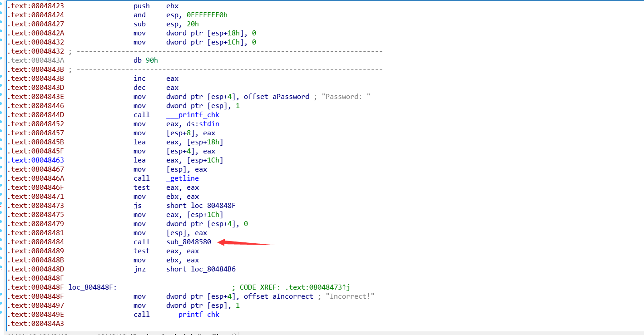
Task: Select ___printf_chk at address 0804844D
Action: (193, 115)
